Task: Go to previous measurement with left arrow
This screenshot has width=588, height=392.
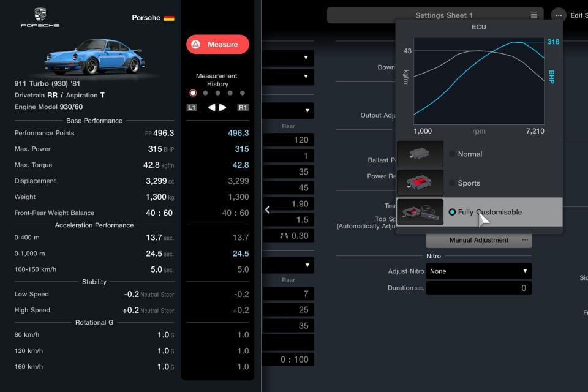Action: (212, 108)
